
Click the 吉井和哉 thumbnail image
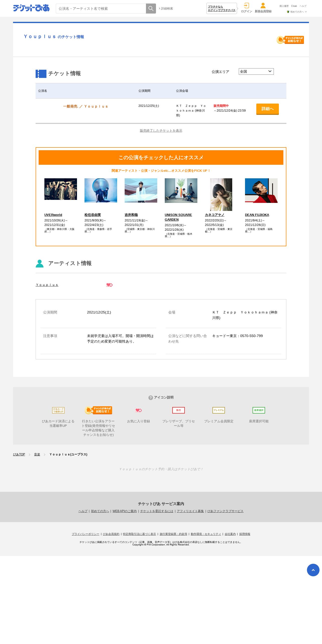tap(141, 190)
